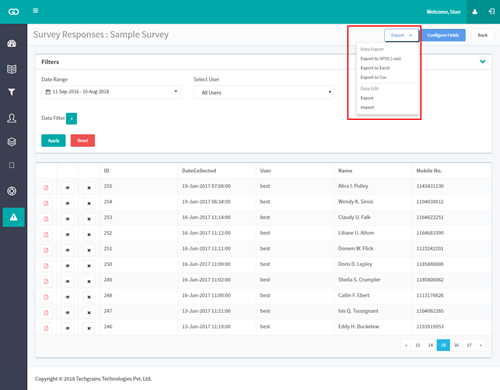
Task: Delete response 255 with its X icon
Action: (x=89, y=188)
